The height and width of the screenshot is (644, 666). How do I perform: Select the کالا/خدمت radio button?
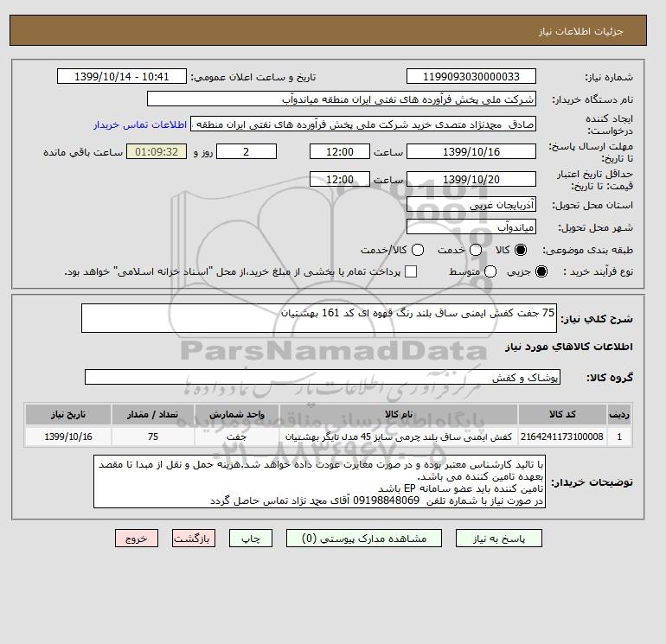tap(418, 250)
